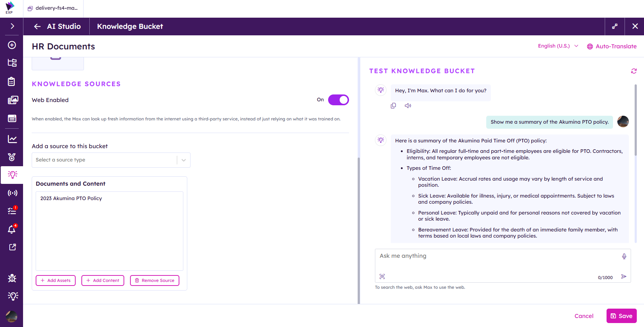Click the Add Assets button
The width and height of the screenshot is (644, 327).
55,280
